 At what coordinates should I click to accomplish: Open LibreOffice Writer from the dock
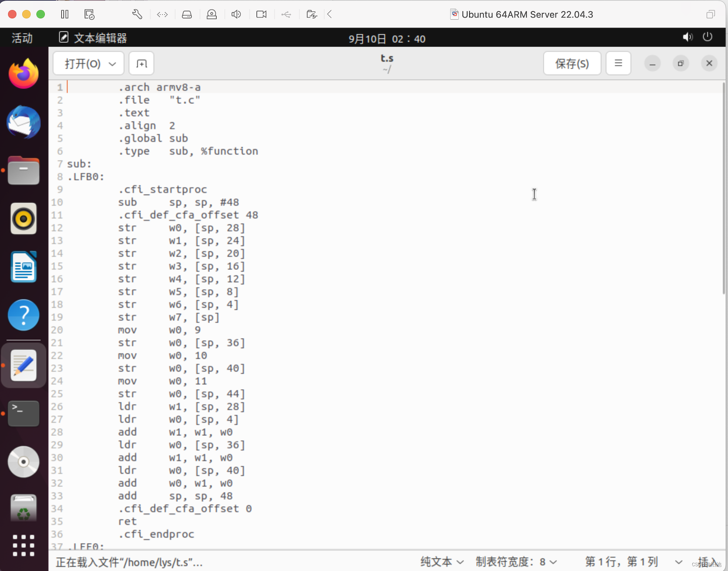23,267
